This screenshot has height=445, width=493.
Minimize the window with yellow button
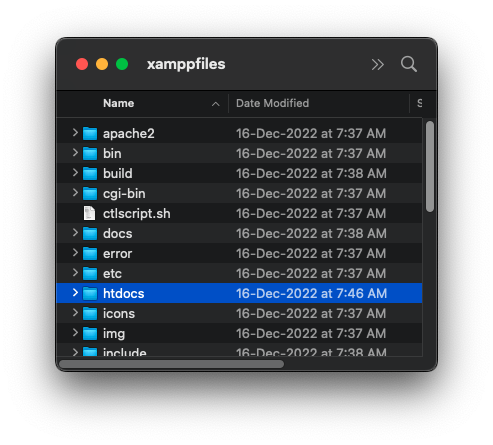(102, 64)
